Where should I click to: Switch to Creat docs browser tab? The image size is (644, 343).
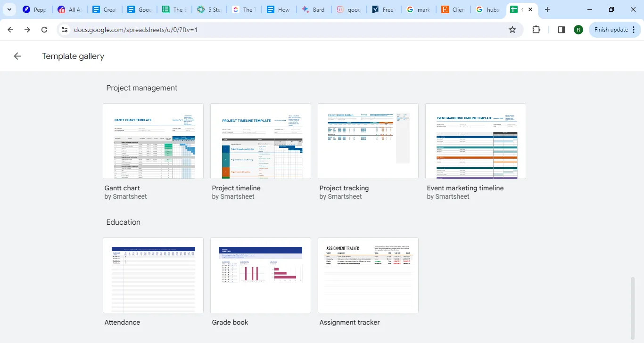pyautogui.click(x=105, y=9)
